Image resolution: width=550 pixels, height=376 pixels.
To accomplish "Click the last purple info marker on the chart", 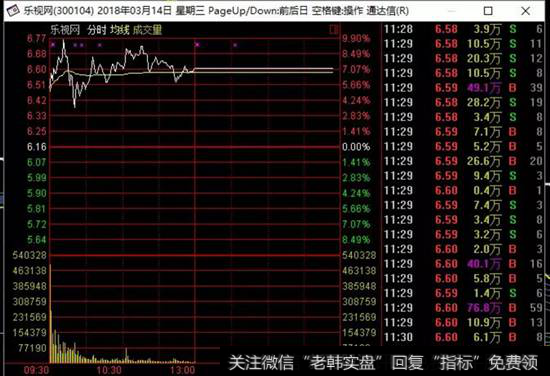I will [235, 45].
